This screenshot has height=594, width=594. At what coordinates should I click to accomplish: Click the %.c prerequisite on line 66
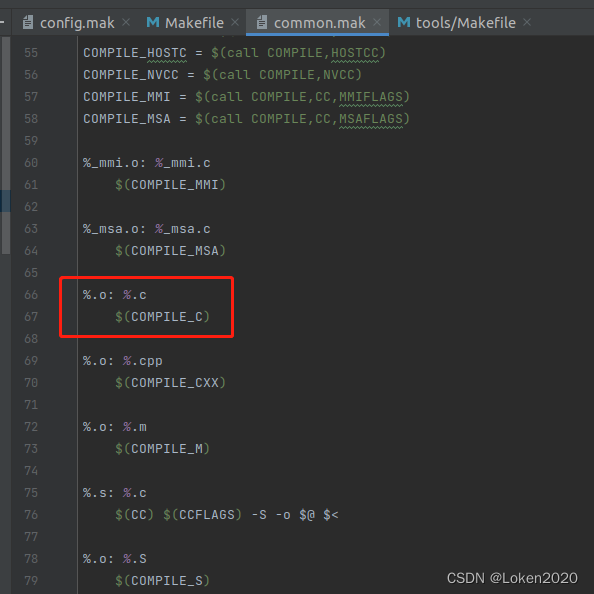[x=135, y=295]
